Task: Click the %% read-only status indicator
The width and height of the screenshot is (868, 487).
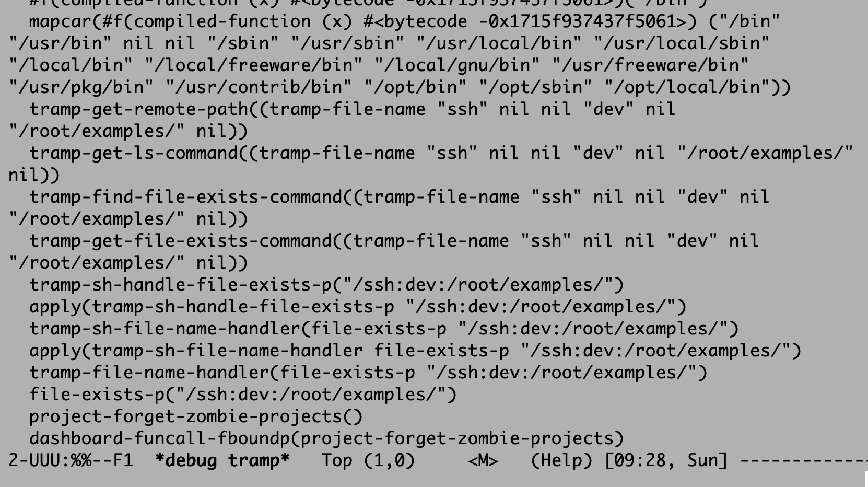Action: [81, 460]
